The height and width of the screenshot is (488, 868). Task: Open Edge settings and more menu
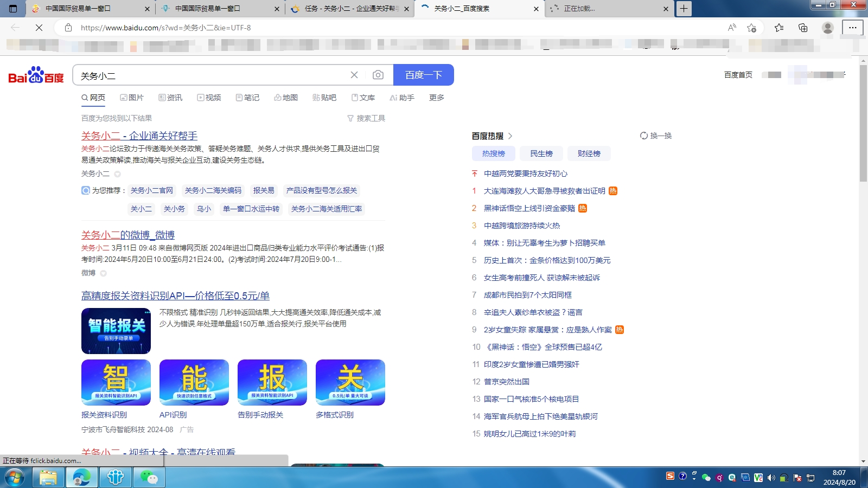click(853, 28)
